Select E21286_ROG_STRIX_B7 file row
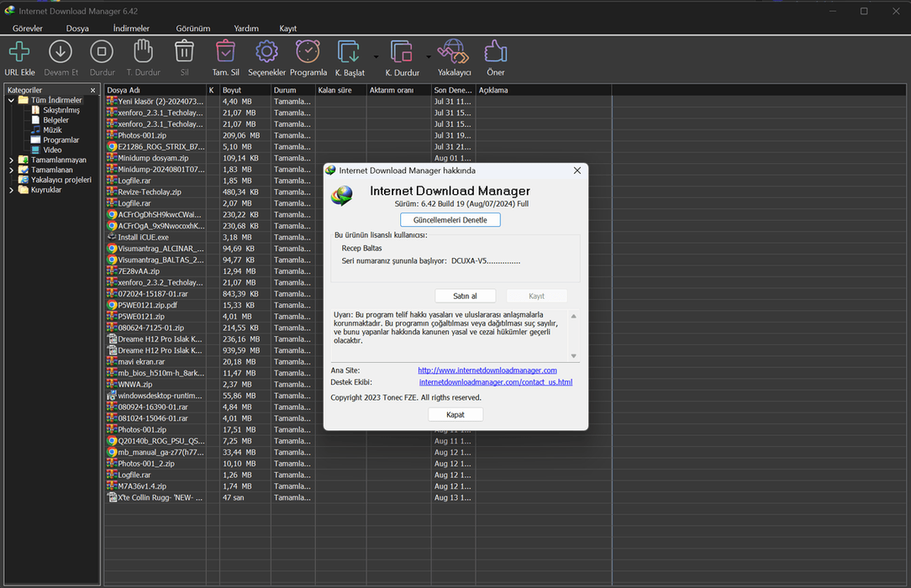 [359, 147]
